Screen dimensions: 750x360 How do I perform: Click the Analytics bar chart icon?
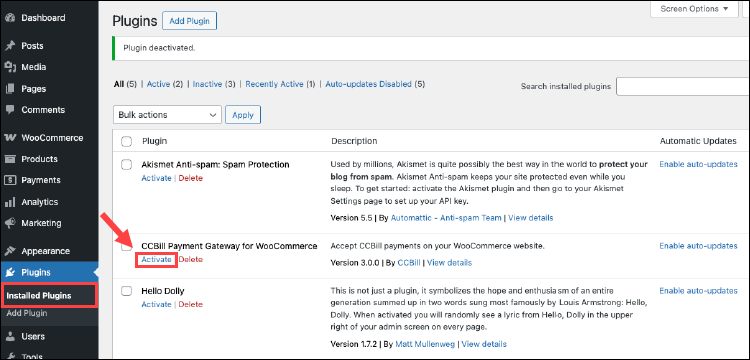point(10,202)
